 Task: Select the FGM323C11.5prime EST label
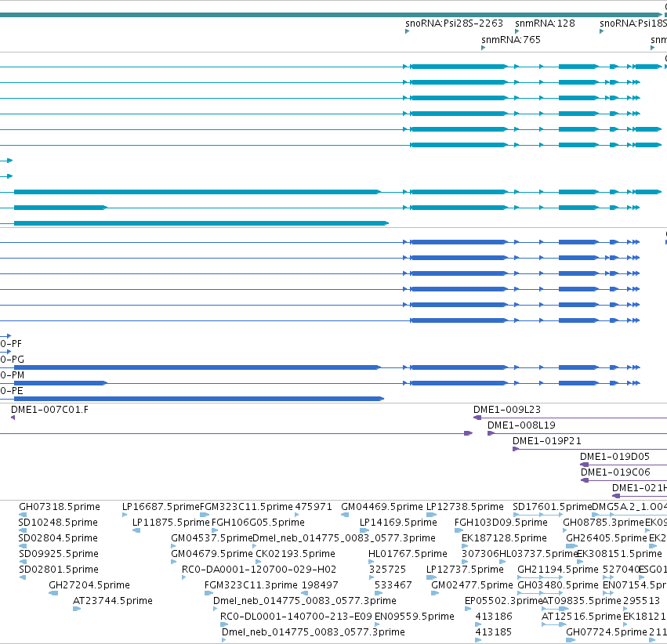tap(246, 507)
